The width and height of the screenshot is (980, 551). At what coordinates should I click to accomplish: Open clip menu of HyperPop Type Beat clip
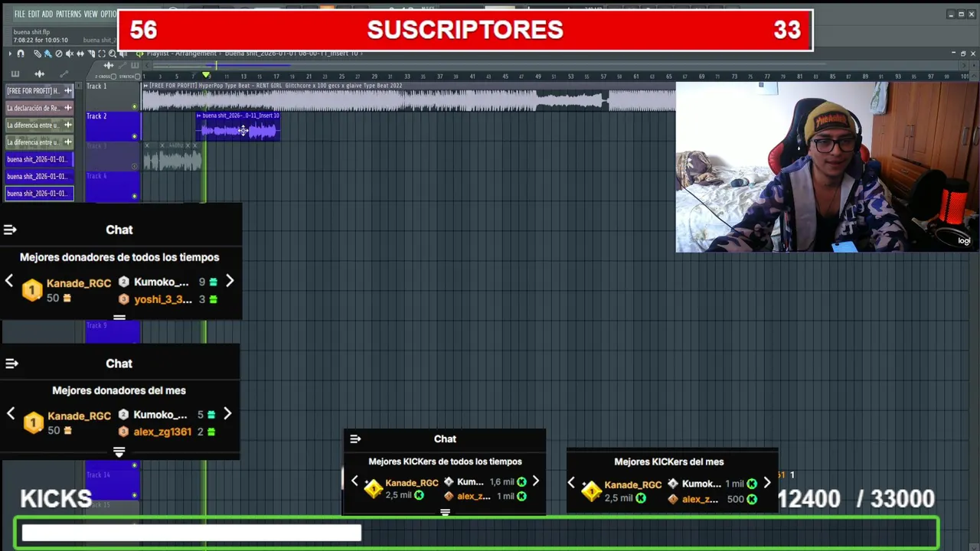click(x=145, y=86)
